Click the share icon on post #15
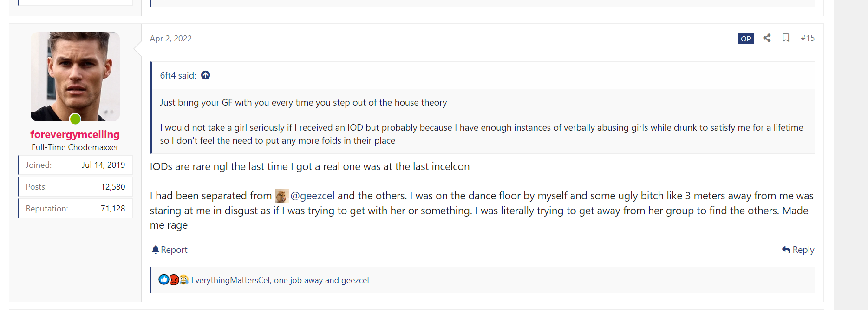 pyautogui.click(x=767, y=38)
